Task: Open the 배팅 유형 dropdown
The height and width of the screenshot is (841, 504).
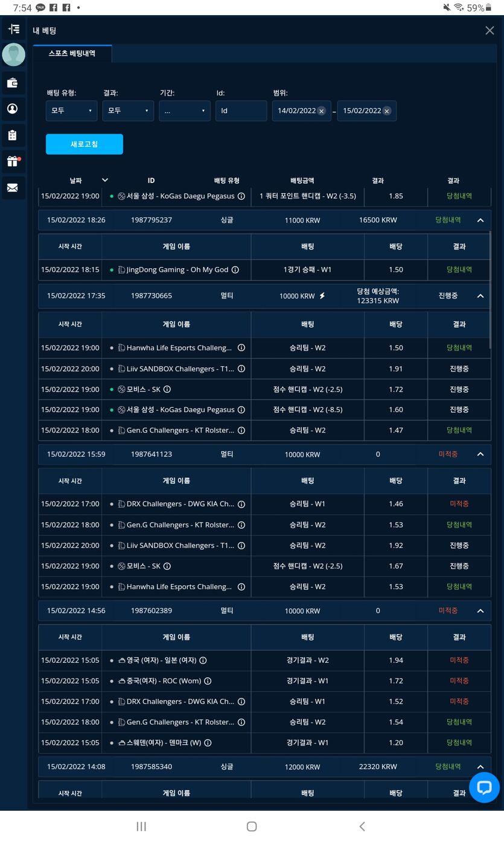Action: coord(71,111)
